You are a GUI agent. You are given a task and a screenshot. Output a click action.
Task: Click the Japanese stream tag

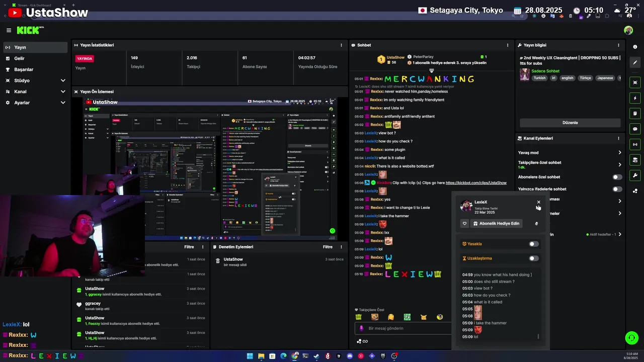pos(605,78)
